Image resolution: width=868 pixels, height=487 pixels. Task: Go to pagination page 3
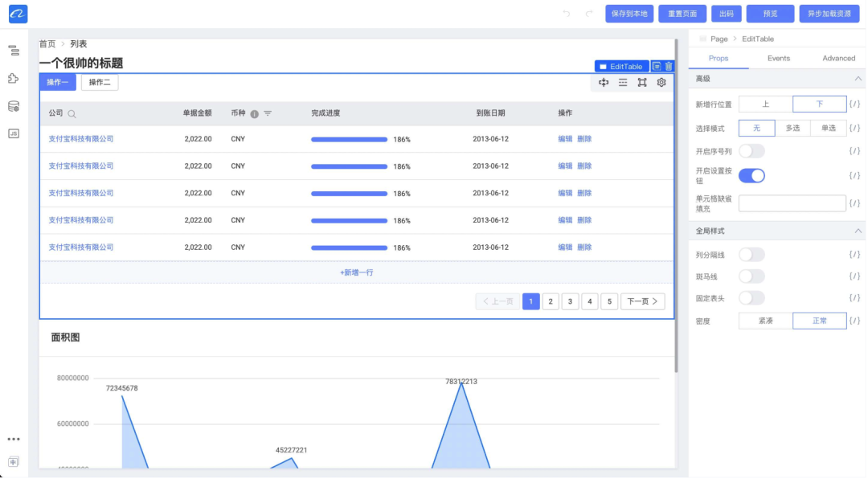[570, 301]
